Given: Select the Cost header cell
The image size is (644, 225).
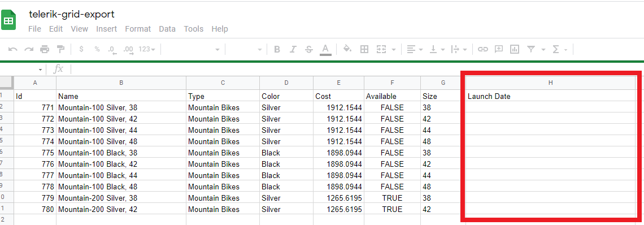Looking at the screenshot, I should [x=338, y=96].
